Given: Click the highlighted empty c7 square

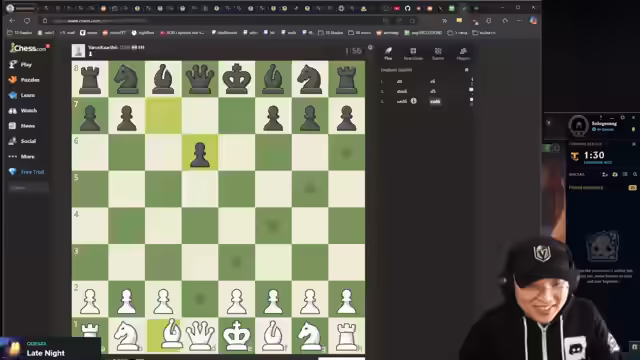Looking at the screenshot, I should pos(163,116).
